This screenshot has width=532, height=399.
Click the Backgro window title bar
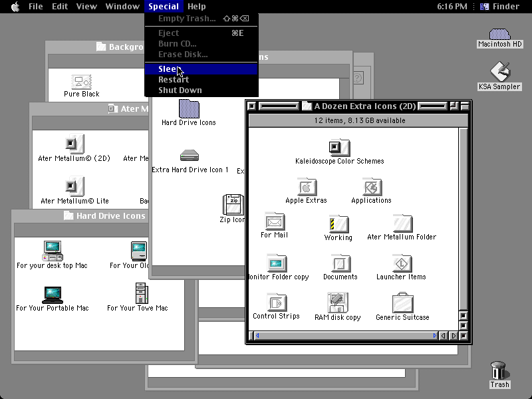(96, 47)
